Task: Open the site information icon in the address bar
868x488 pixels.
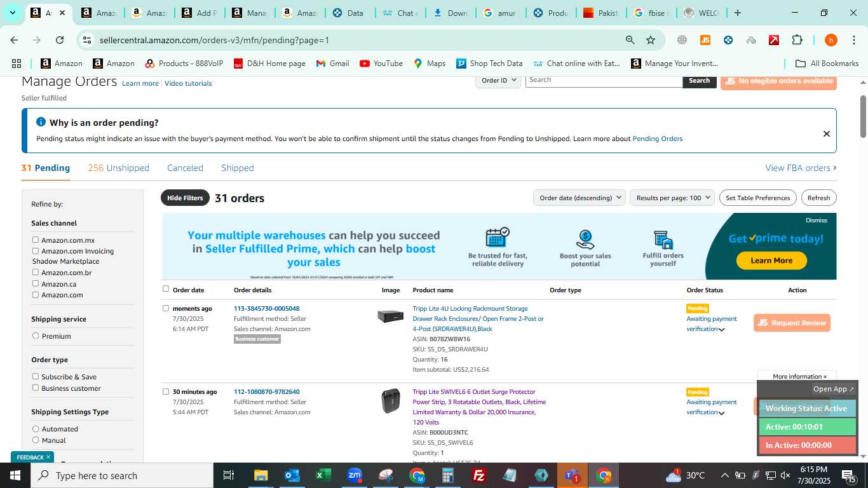Action: pos(87,40)
